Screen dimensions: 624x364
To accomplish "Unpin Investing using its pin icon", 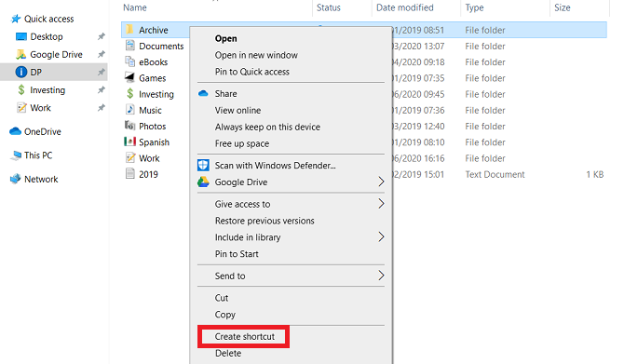I will click(102, 90).
